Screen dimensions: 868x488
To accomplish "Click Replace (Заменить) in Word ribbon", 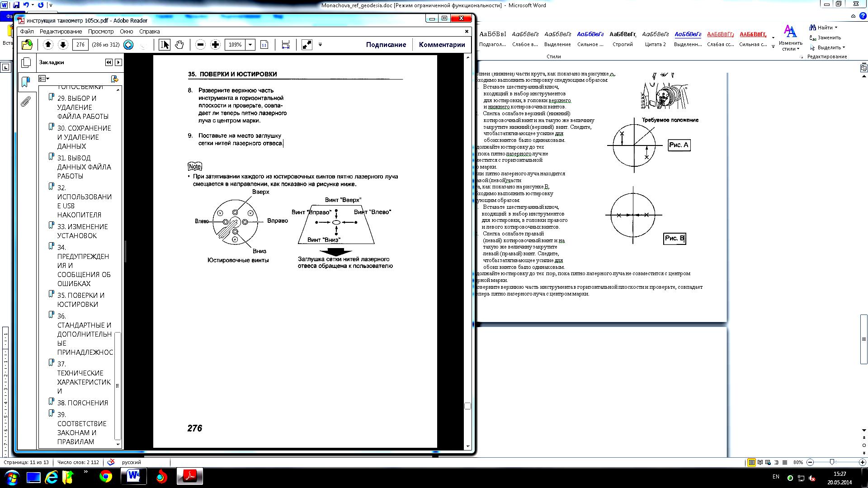I will click(826, 38).
